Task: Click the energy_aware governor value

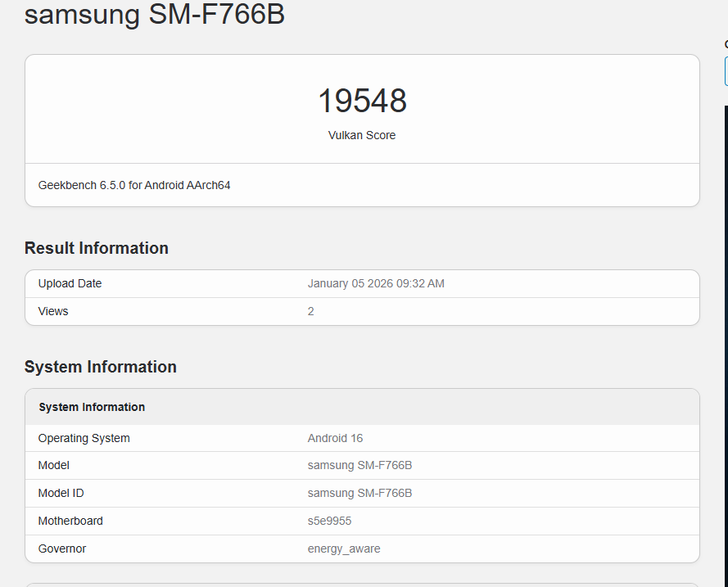Action: tap(344, 549)
